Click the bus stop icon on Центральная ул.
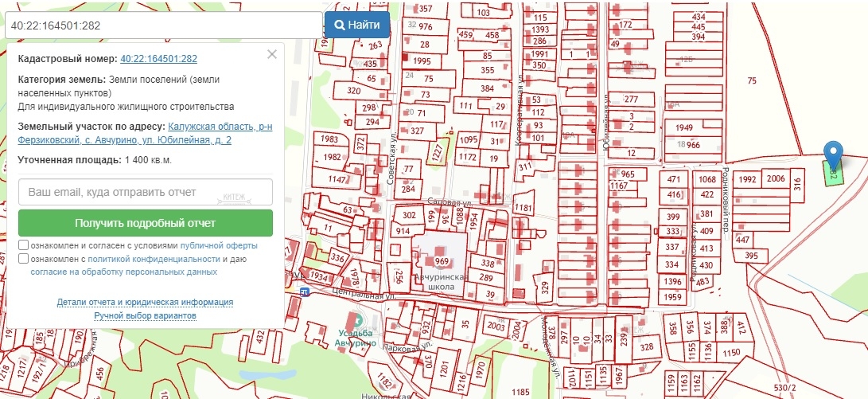 304,291
